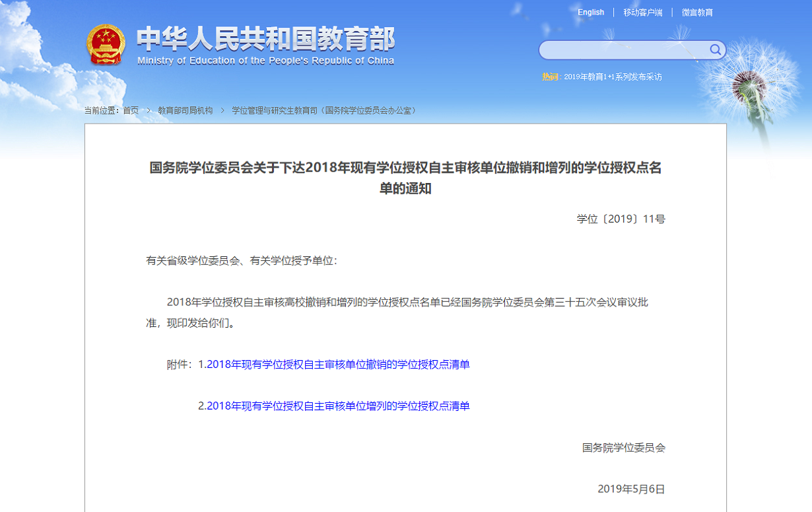Open 教育部司局机构 breadcrumb link
812x512 pixels.
(x=186, y=110)
